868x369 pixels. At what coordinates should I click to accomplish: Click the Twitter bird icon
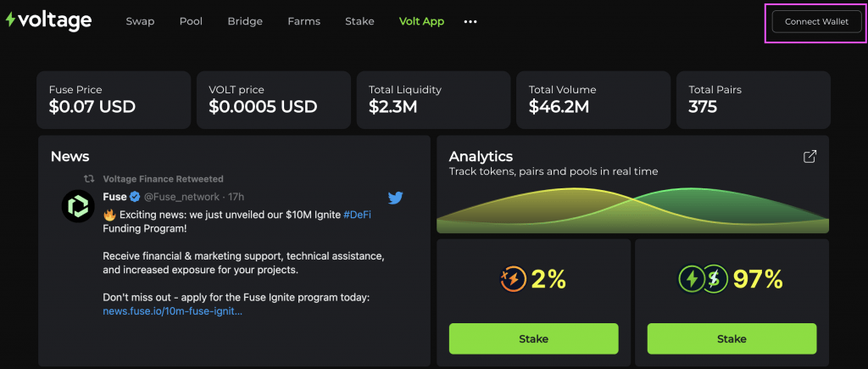pos(395,198)
